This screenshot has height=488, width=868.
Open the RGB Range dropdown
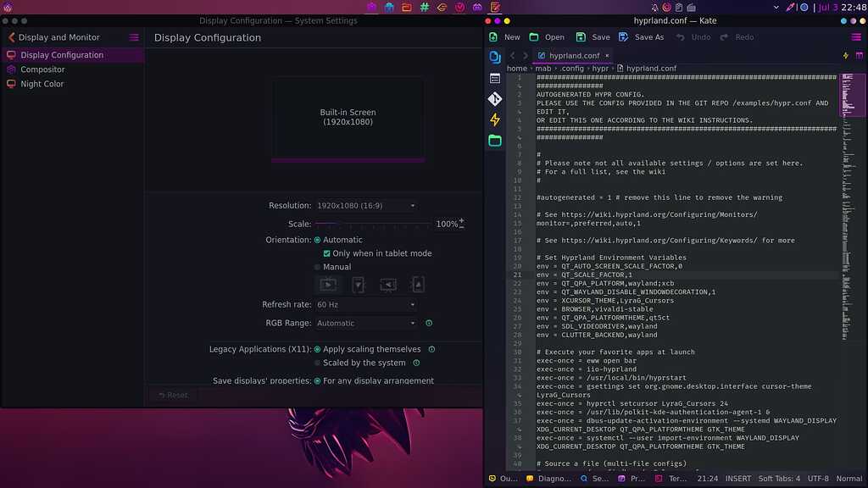(364, 323)
